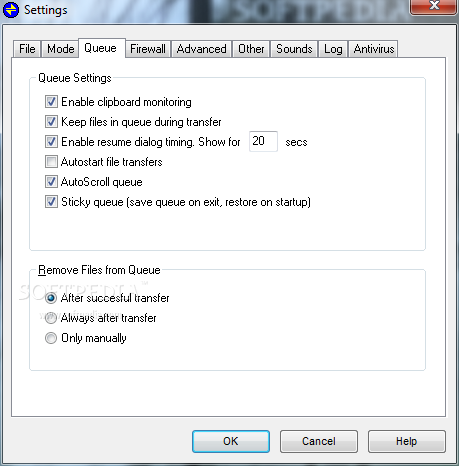The width and height of the screenshot is (459, 466).
Task: Switch to the Other tab
Action: 251,49
